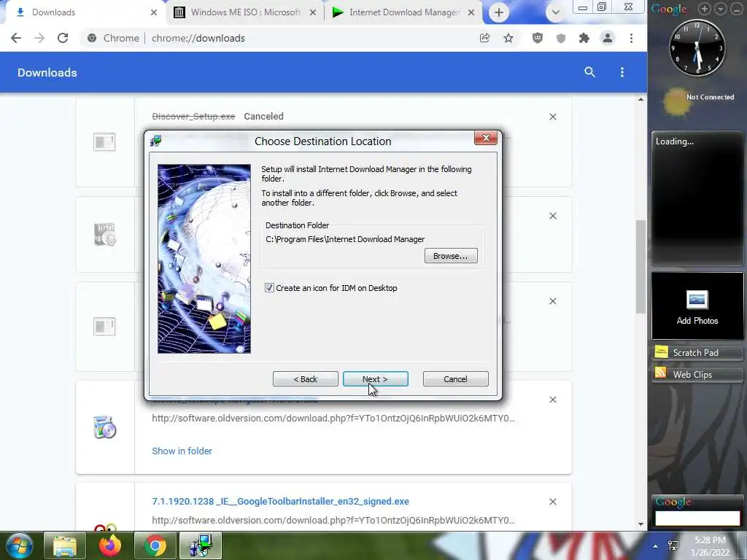
Task: Remove Discover_Setup.exe from the list
Action: pyautogui.click(x=553, y=117)
